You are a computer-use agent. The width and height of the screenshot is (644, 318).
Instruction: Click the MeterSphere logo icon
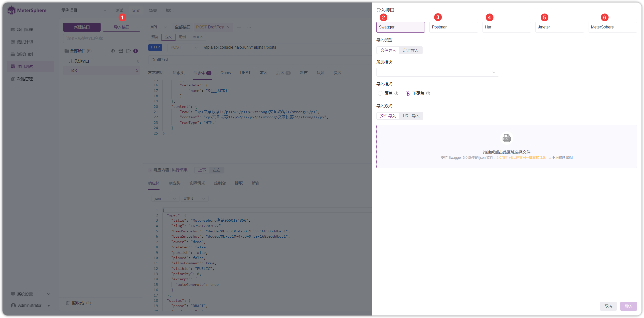(11, 10)
